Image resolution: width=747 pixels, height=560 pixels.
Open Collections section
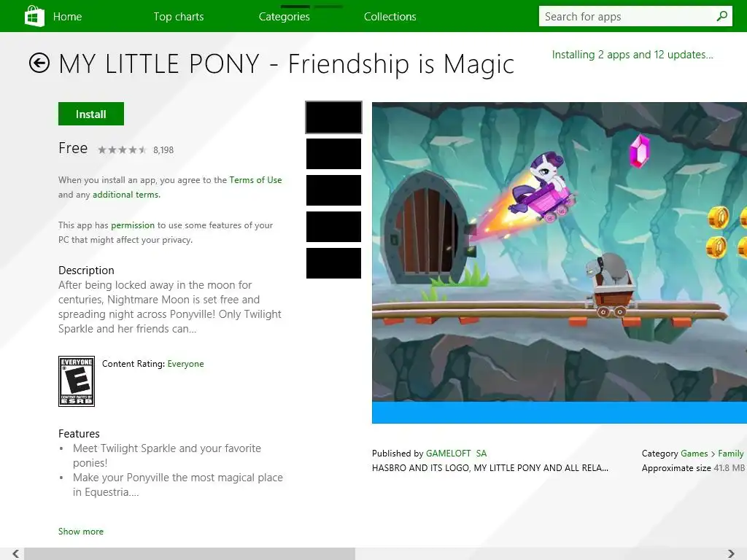(x=390, y=17)
